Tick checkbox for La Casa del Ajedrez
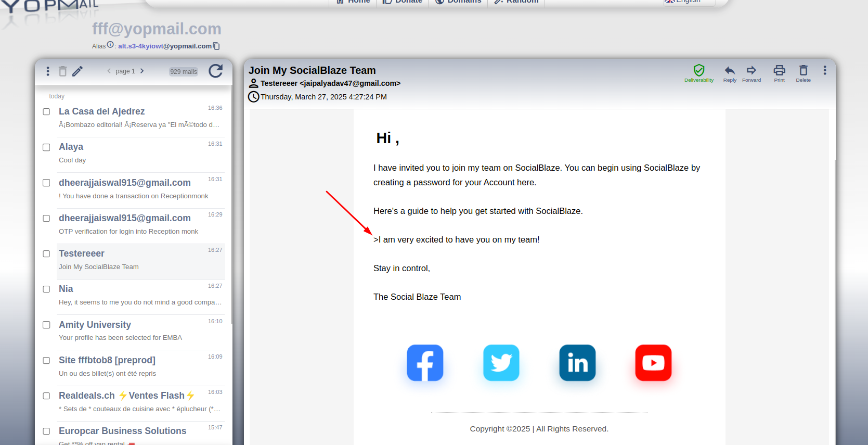The height and width of the screenshot is (445, 868). (x=46, y=112)
